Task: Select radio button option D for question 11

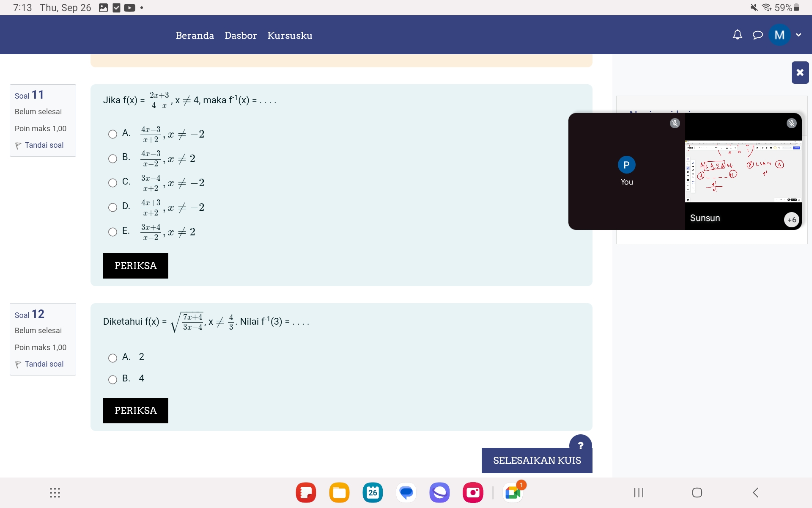Action: [x=112, y=207]
